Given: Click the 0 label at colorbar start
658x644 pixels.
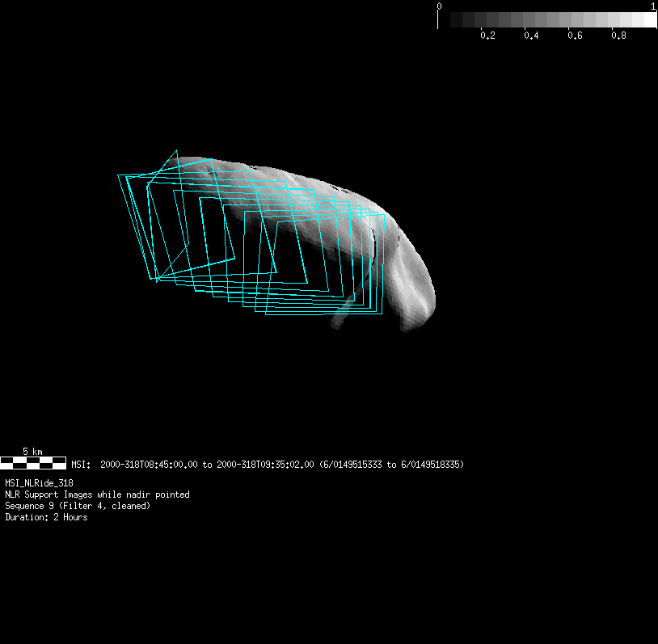Looking at the screenshot, I should coord(439,6).
